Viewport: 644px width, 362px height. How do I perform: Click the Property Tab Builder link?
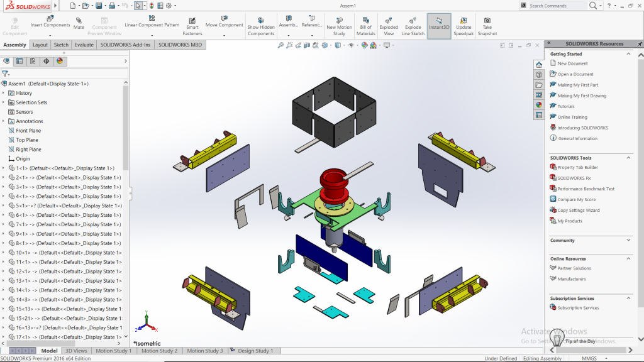(577, 167)
